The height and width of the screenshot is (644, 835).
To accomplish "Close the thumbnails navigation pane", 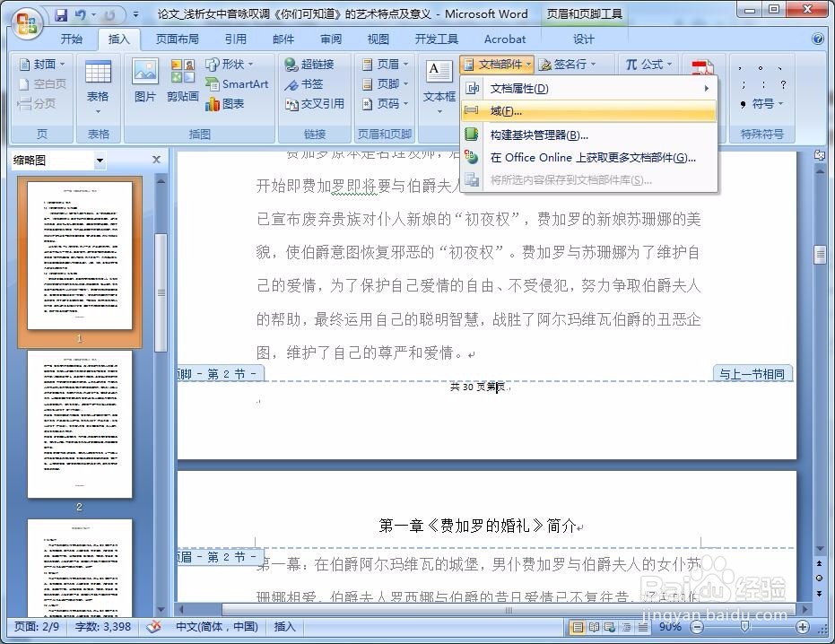I will tap(156, 160).
